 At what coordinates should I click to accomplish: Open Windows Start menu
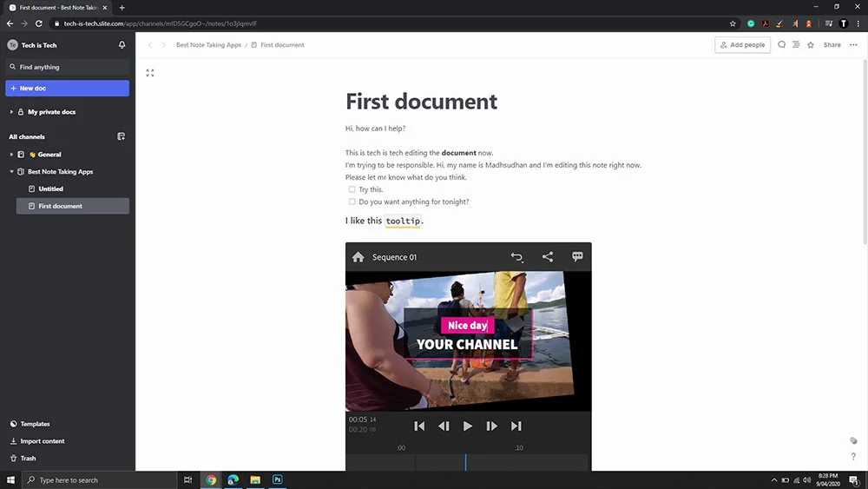[x=10, y=480]
